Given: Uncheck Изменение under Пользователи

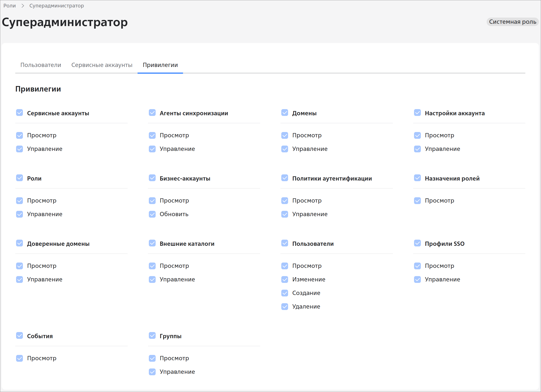Looking at the screenshot, I should click(x=284, y=279).
